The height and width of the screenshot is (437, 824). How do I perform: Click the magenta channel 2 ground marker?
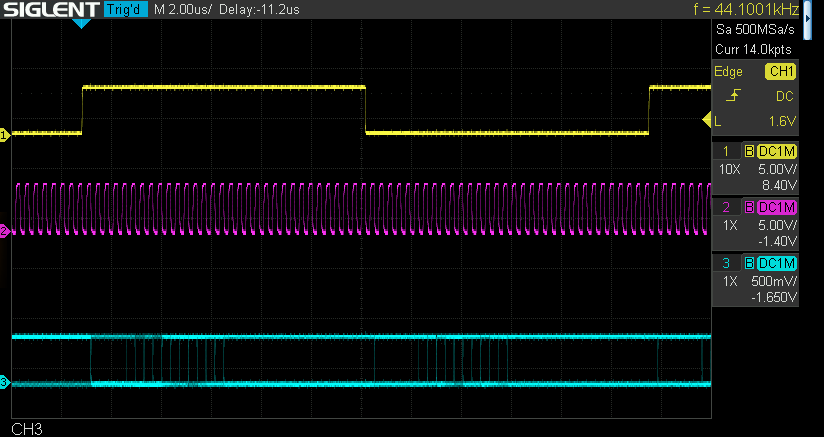4,231
